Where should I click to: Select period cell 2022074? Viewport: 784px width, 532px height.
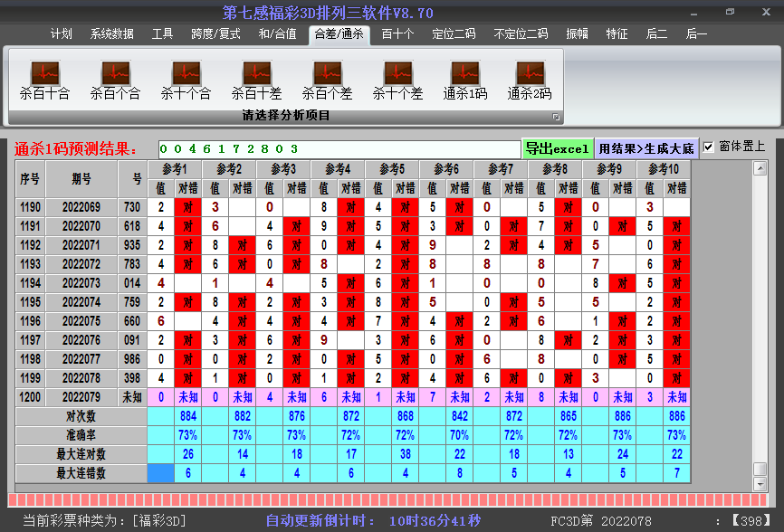tap(81, 302)
